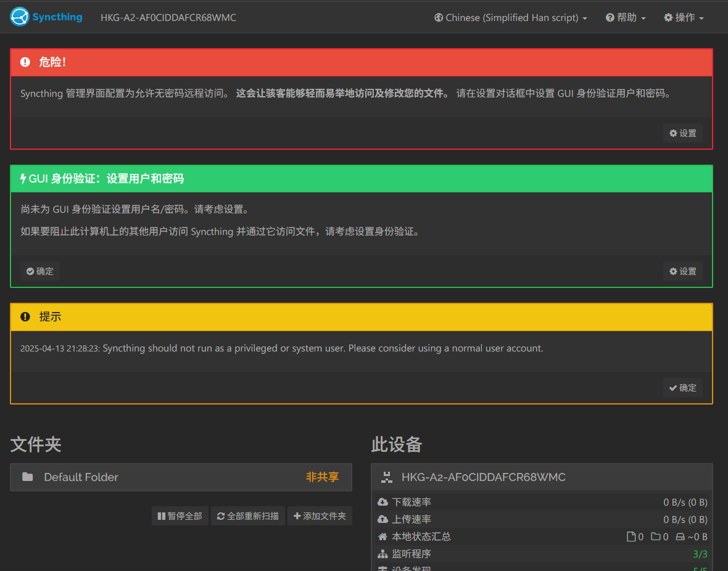
Task: Click 确定 in GUI authentication panel
Action: pyautogui.click(x=40, y=271)
